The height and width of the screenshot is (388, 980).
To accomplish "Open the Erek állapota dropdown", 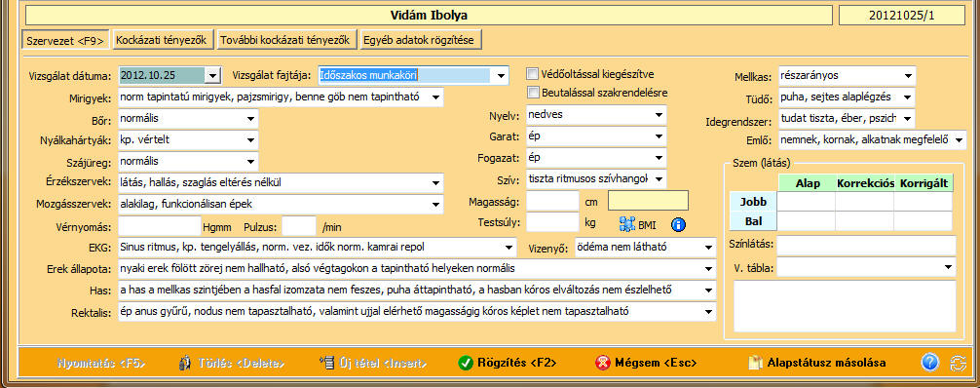I will click(x=707, y=268).
